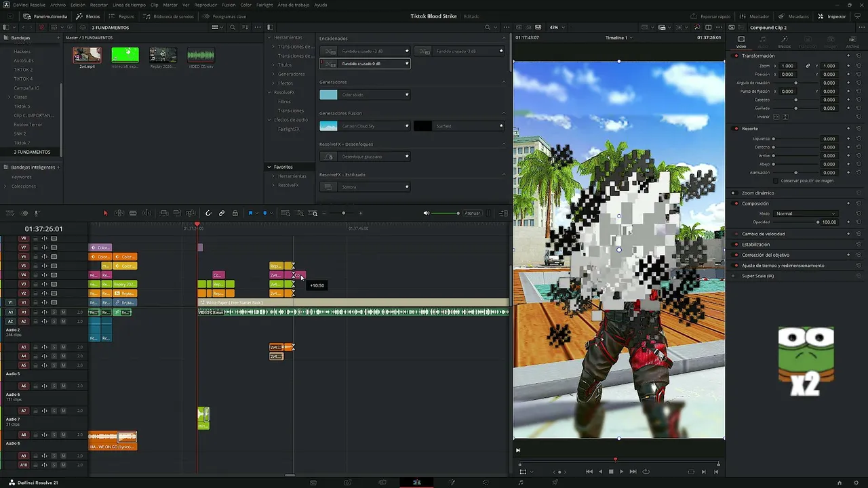
Task: Link Zoom X and Y values
Action: point(808,66)
